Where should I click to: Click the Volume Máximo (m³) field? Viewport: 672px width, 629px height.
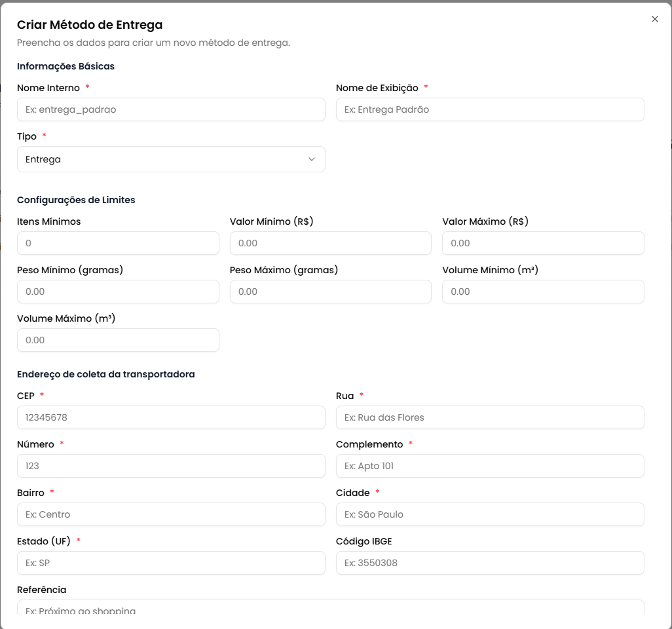(x=118, y=340)
